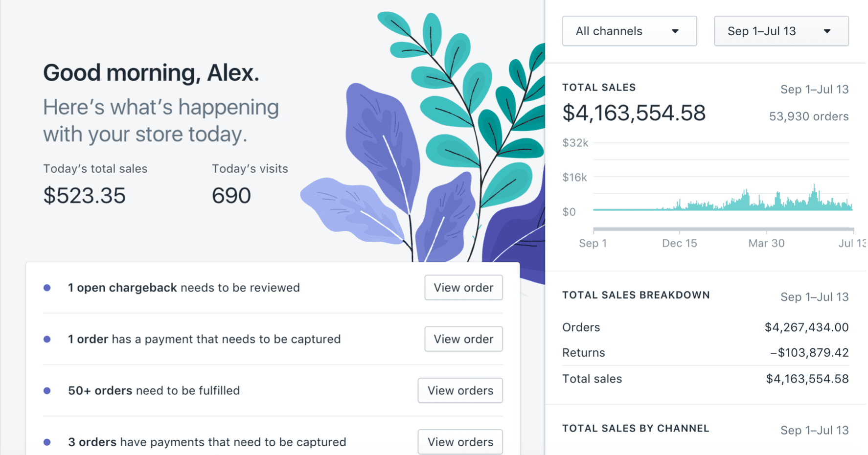
Task: Select the Orders row in sales breakdown
Action: [x=705, y=327]
